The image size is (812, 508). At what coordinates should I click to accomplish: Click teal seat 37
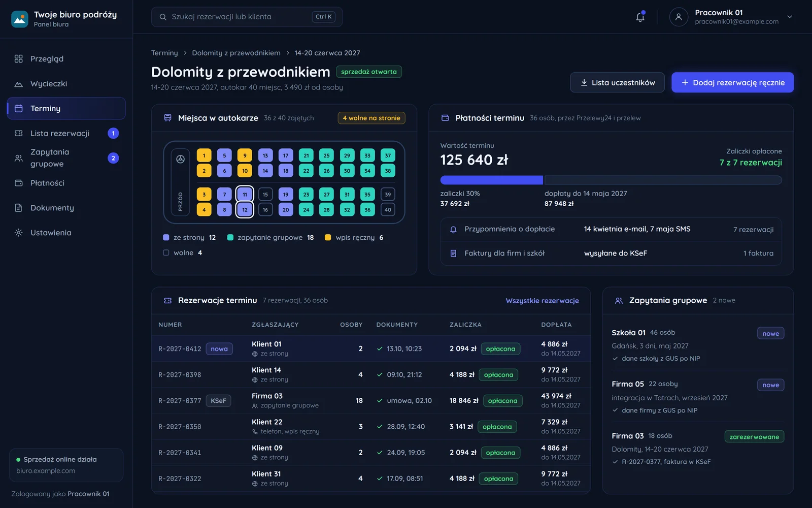point(388,155)
